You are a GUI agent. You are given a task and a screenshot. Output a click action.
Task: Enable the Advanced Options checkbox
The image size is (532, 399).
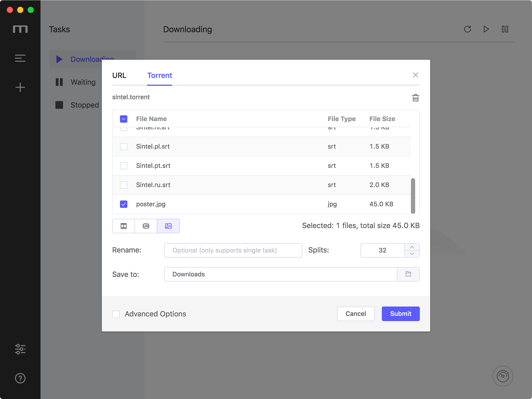pos(116,314)
